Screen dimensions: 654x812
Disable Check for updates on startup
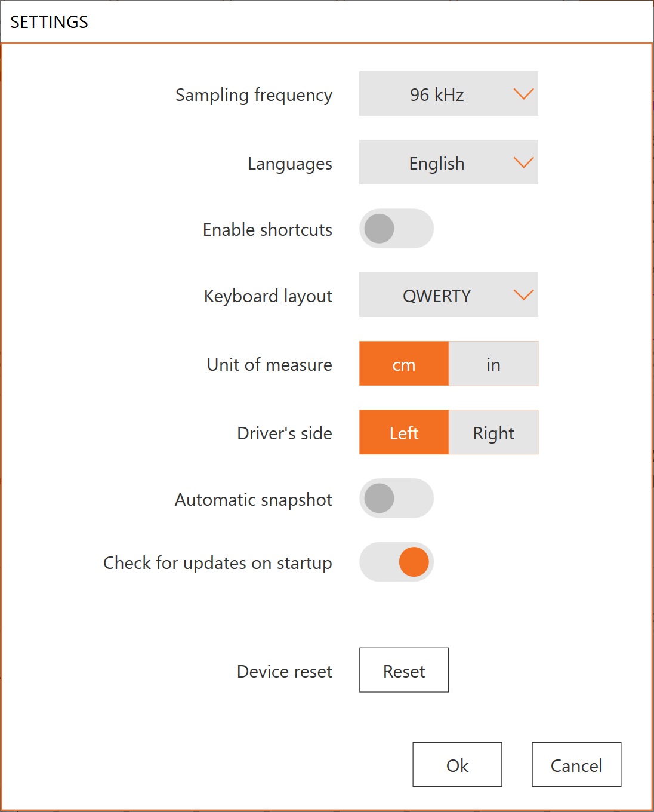point(396,562)
